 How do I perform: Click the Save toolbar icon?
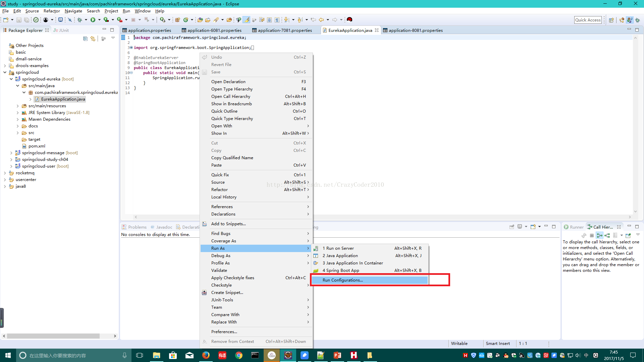[x=19, y=20]
